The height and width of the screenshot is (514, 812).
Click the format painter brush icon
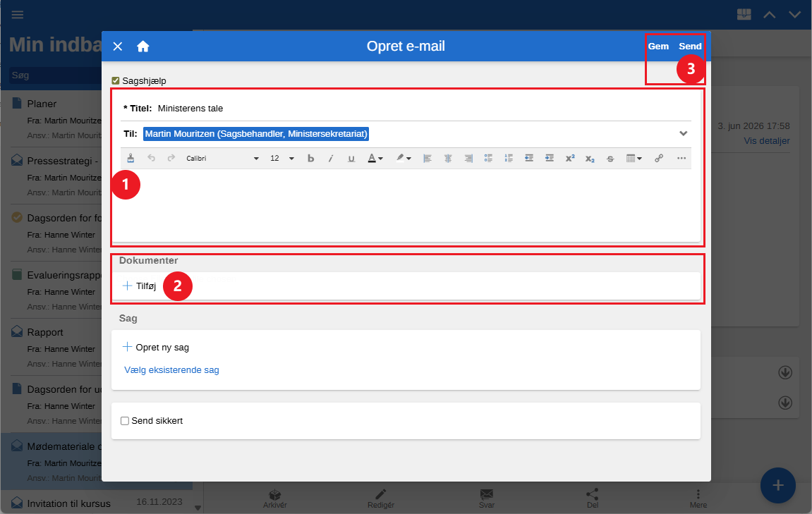pos(131,159)
